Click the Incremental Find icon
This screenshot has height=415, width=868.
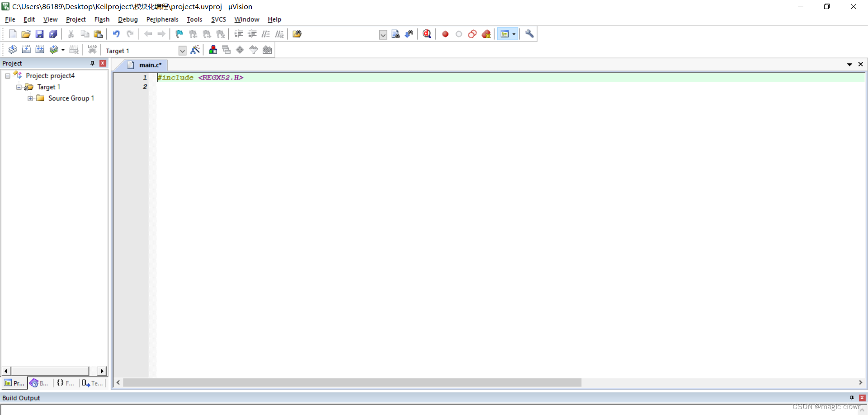click(409, 34)
